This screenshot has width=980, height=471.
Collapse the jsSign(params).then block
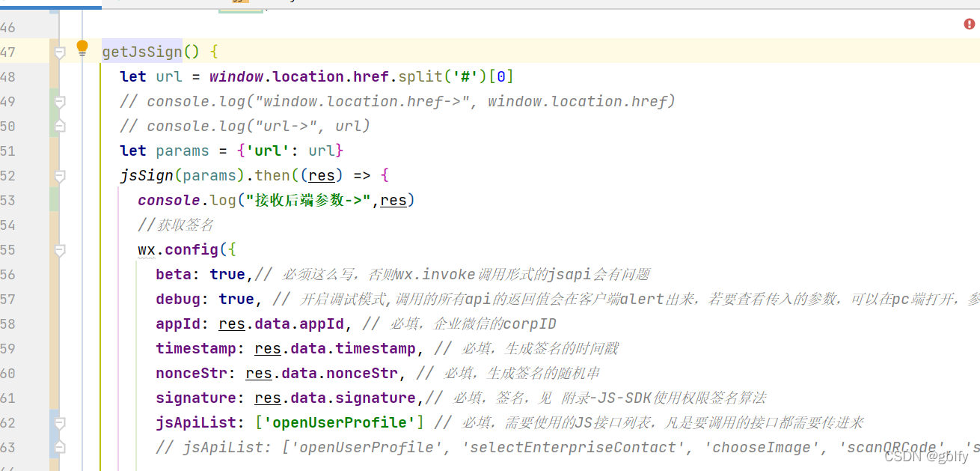[60, 176]
